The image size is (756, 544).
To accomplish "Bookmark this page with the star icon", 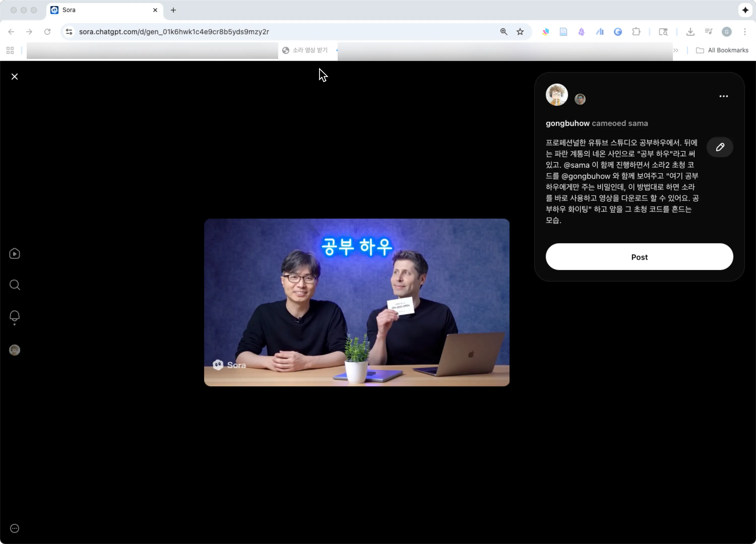I will coord(520,32).
